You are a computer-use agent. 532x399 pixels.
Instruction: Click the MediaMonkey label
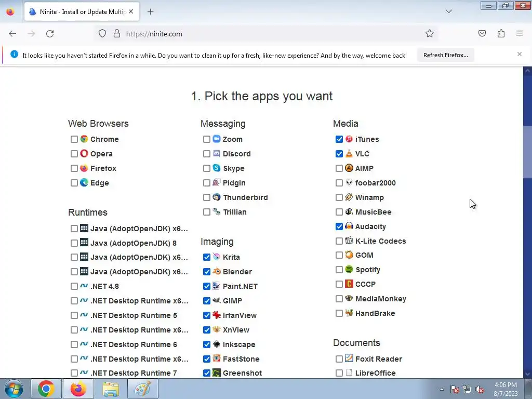coord(381,299)
